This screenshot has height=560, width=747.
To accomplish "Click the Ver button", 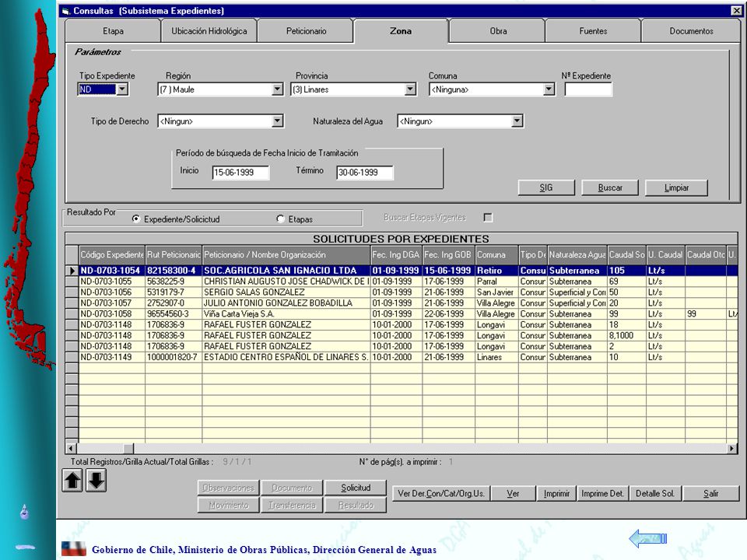I will tap(513, 493).
